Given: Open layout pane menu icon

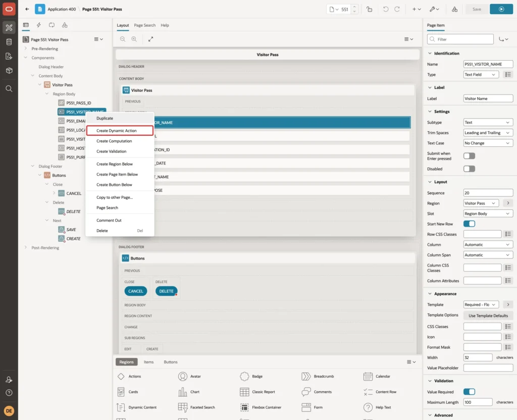Looking at the screenshot, I should point(408,39).
